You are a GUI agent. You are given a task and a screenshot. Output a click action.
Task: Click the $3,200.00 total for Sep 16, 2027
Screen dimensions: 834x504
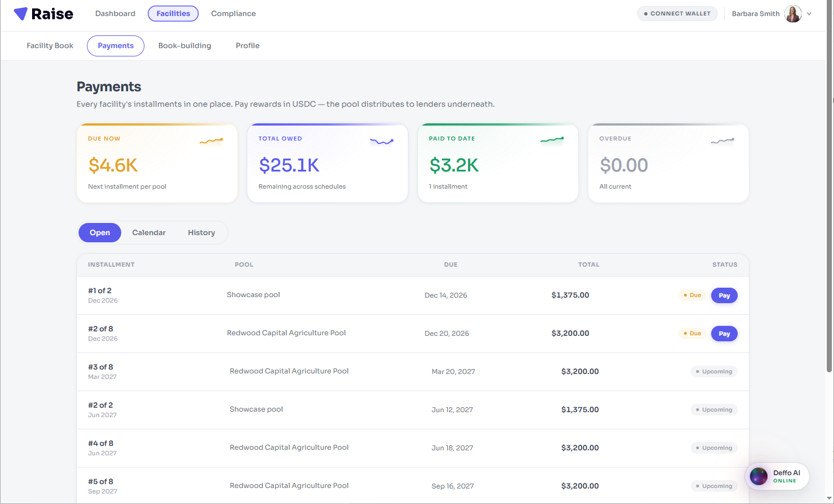[x=580, y=486]
